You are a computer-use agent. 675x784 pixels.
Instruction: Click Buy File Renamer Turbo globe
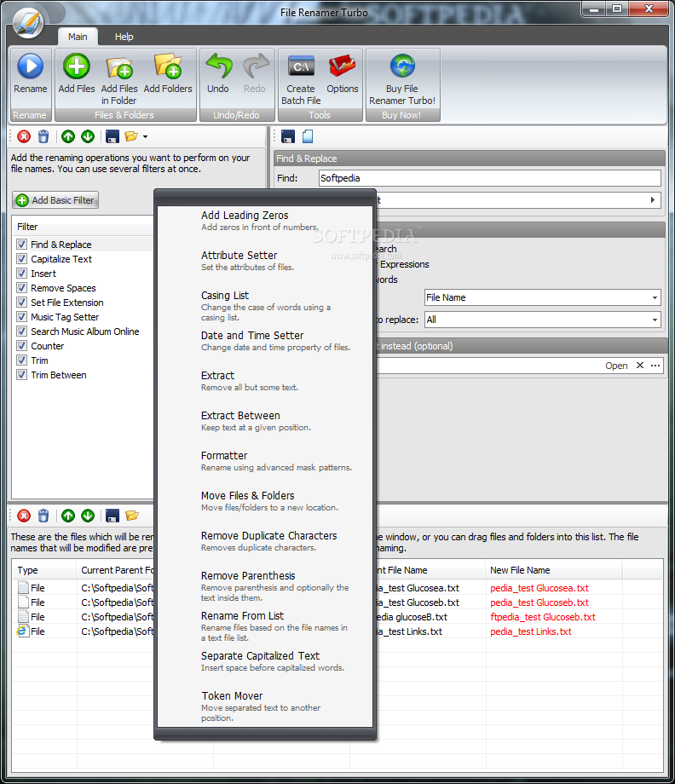(x=402, y=66)
